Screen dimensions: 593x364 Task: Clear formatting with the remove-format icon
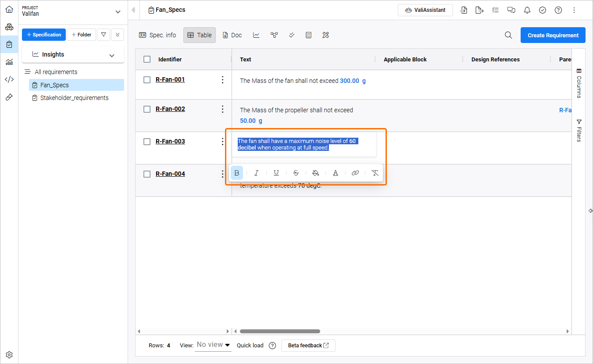[x=375, y=173]
